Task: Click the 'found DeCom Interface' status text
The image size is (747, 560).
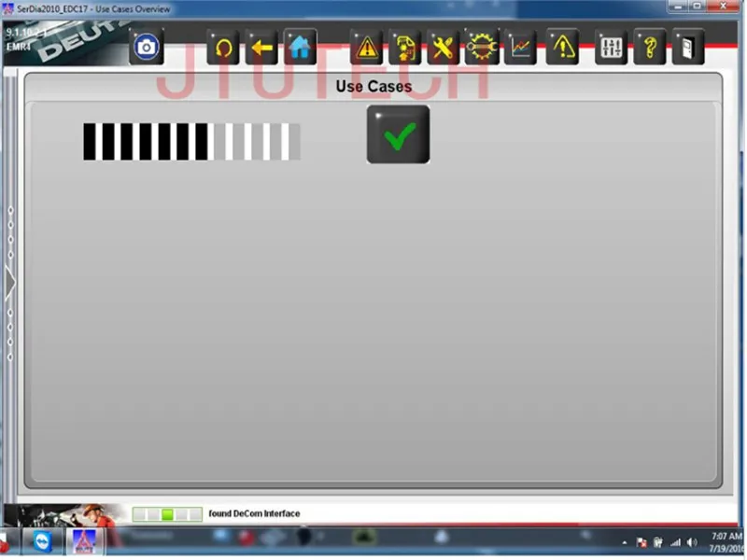Action: point(254,514)
